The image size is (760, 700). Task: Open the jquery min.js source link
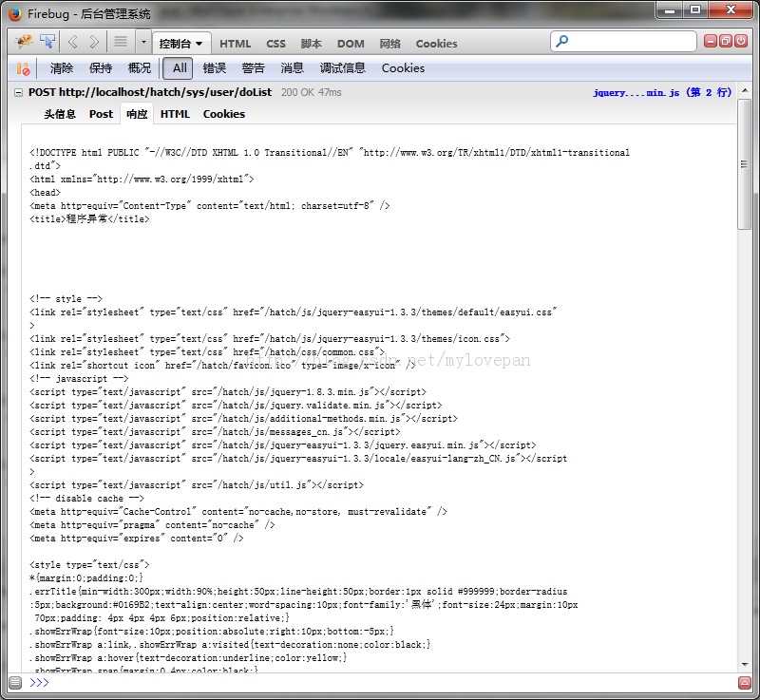pos(662,92)
